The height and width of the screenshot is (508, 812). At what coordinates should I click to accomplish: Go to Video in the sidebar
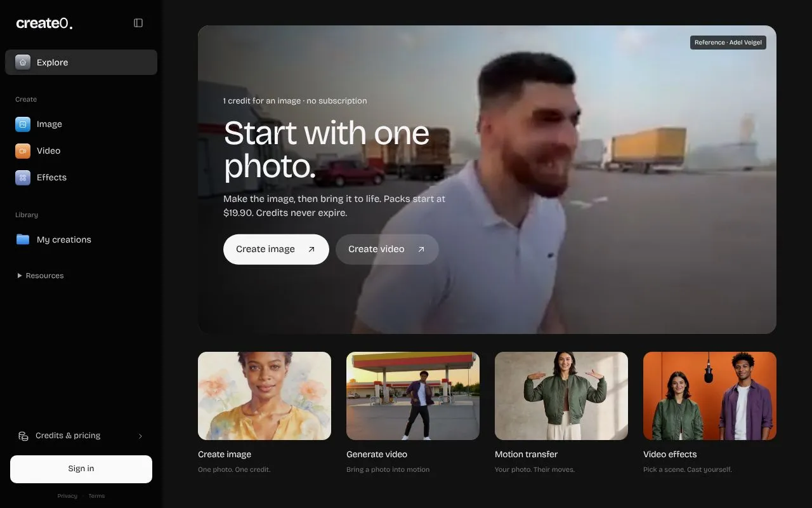click(x=81, y=151)
